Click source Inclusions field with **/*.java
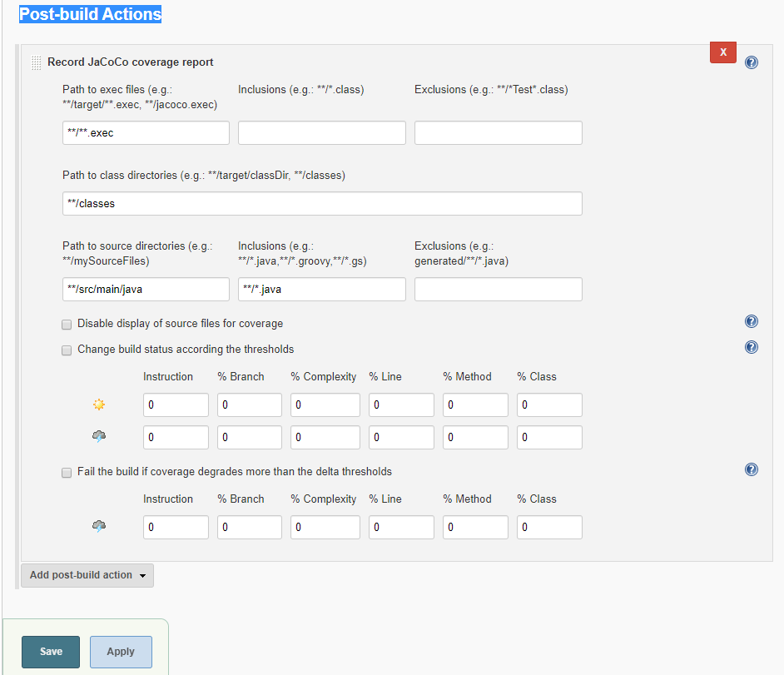Screen dimensions: 784x675 point(322,290)
